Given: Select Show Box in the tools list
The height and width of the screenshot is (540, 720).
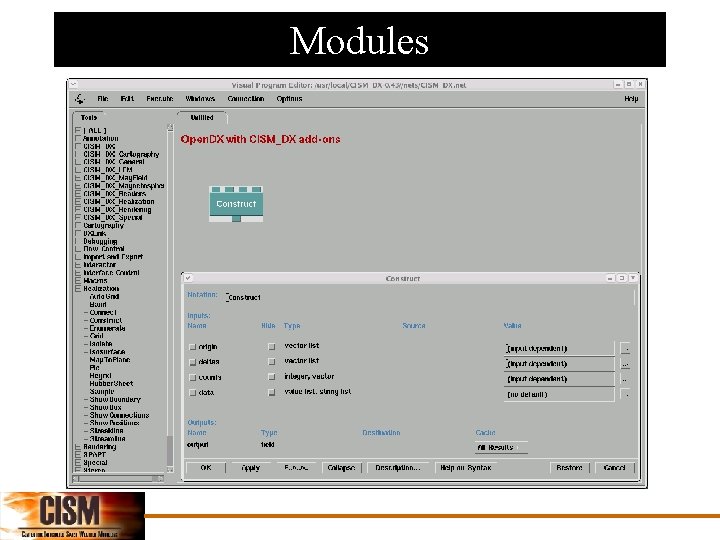Looking at the screenshot, I should (106, 407).
